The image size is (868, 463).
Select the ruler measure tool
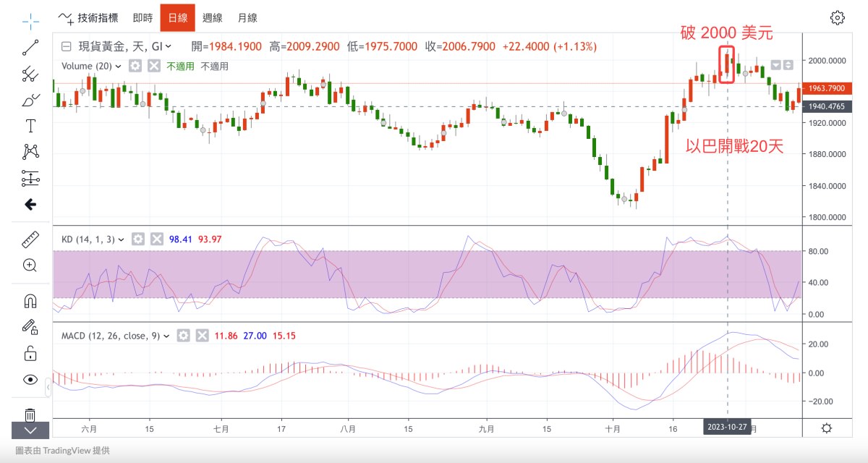coord(30,239)
